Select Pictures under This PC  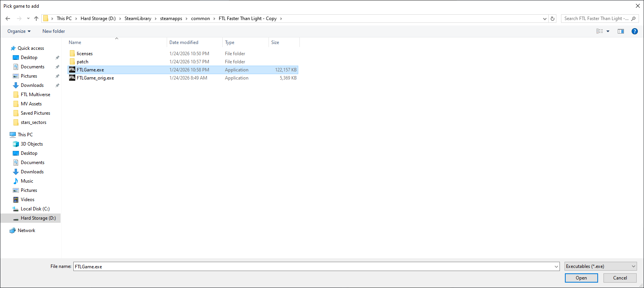coord(29,190)
